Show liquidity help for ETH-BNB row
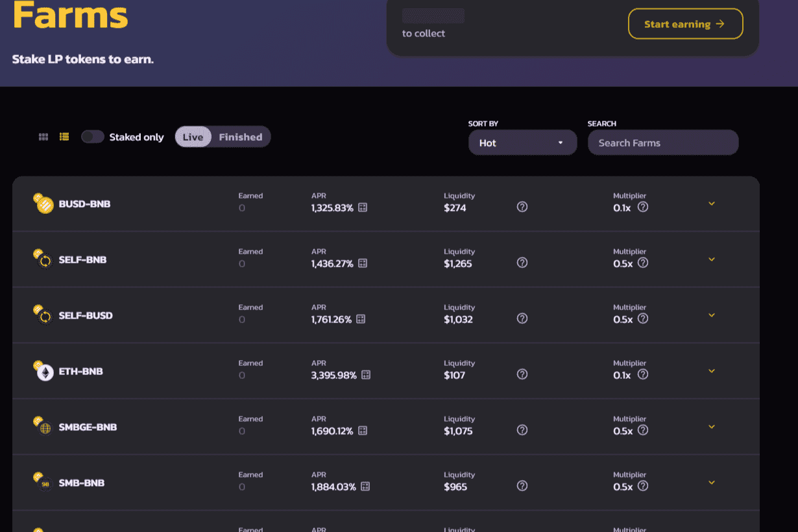This screenshot has width=798, height=532. point(522,374)
